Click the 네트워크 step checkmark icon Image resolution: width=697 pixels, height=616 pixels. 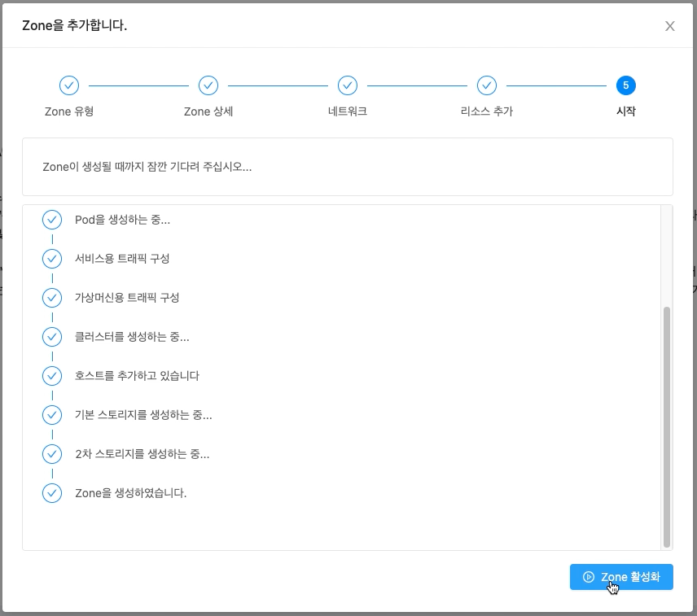[x=348, y=85]
